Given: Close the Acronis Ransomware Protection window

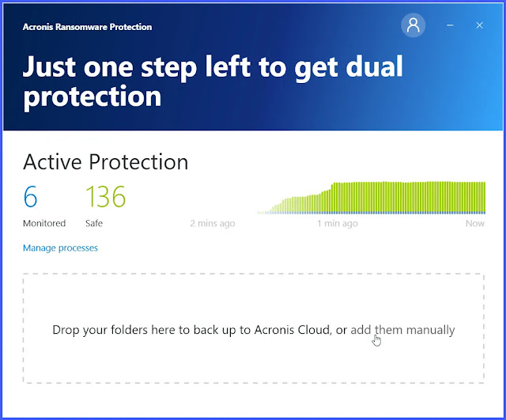Looking at the screenshot, I should pos(480,25).
